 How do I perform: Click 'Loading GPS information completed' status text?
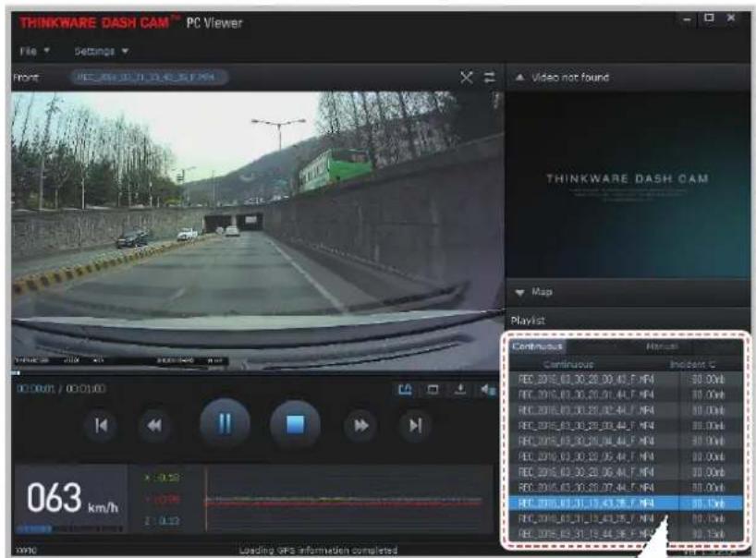coord(318,551)
